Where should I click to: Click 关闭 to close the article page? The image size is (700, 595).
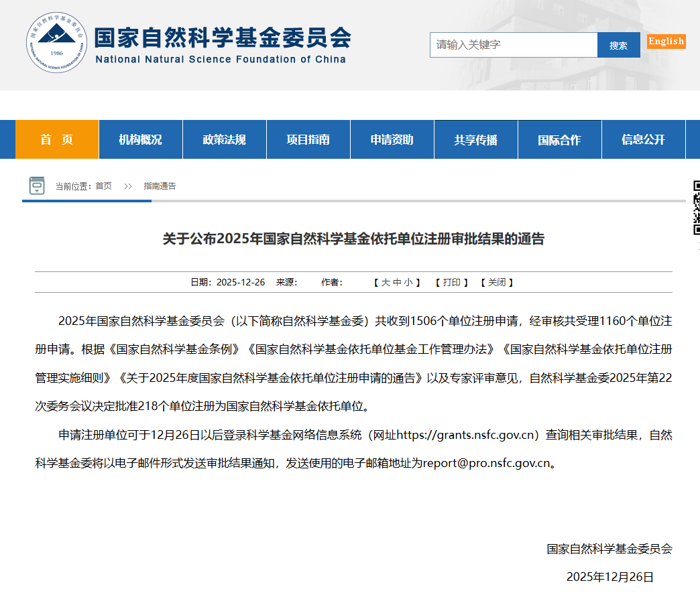click(x=497, y=283)
